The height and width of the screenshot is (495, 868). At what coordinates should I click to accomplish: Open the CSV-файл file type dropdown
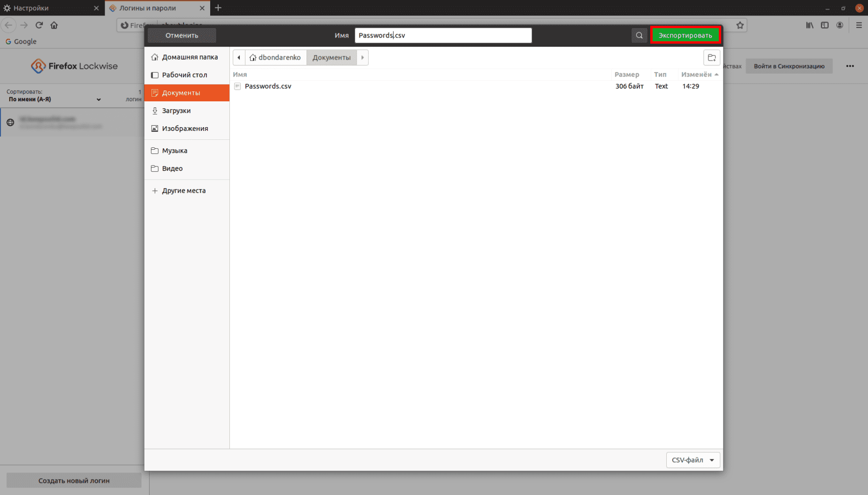click(693, 460)
